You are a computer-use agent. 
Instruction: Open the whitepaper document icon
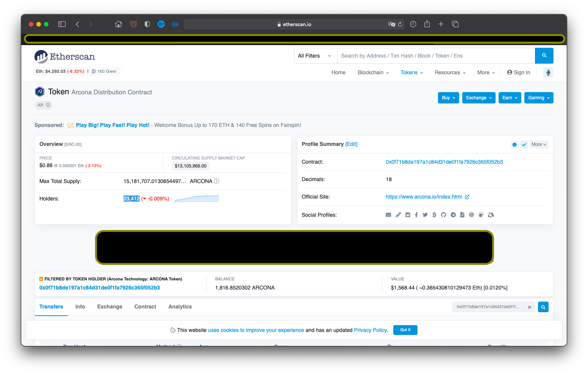(462, 215)
